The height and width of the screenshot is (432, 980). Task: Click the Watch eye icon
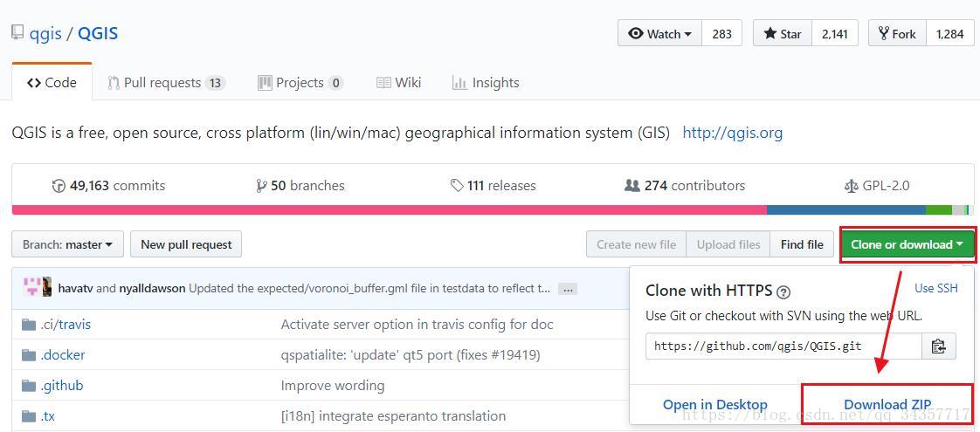click(636, 34)
